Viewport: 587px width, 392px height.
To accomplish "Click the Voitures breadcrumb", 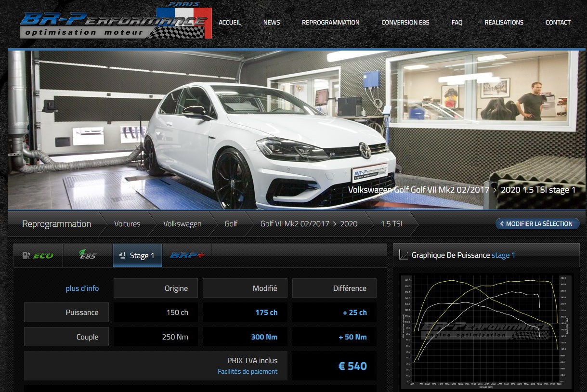I will click(127, 224).
